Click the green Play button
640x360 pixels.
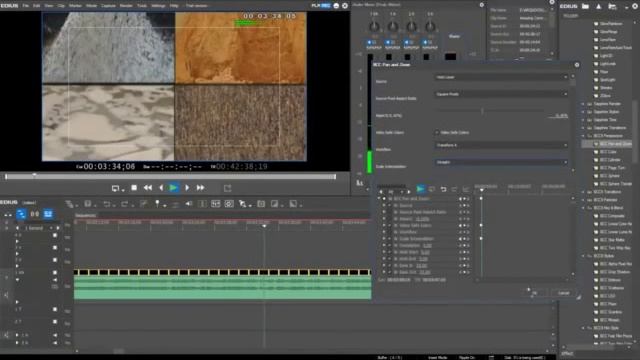(x=173, y=188)
